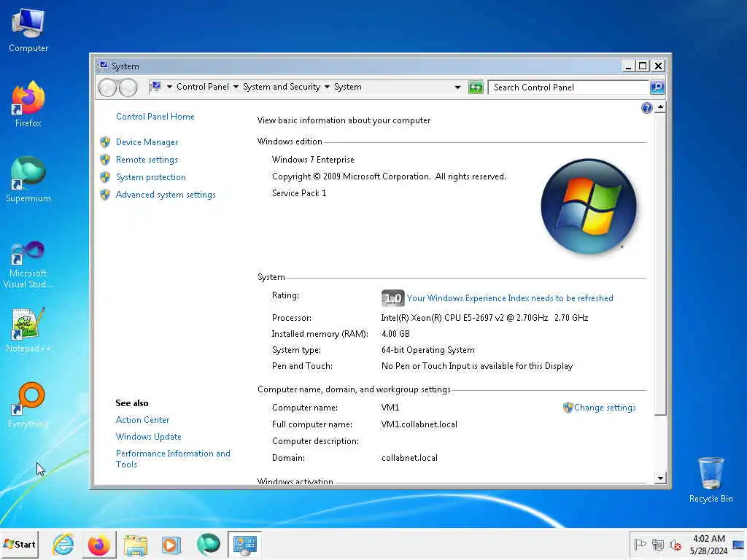Click the Start button

pos(20,544)
